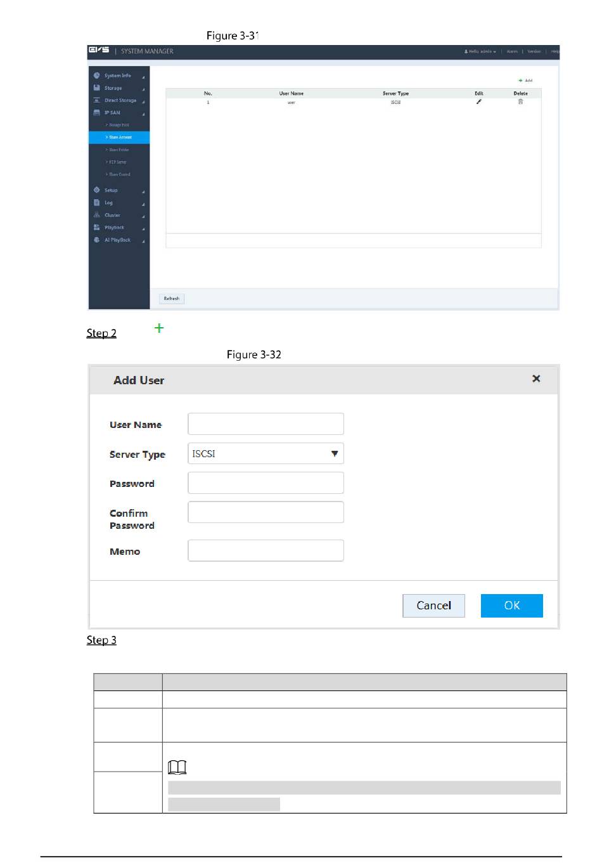Image resolution: width=602 pixels, height=868 pixels.
Task: Click the Server Type column header
Action: (395, 93)
